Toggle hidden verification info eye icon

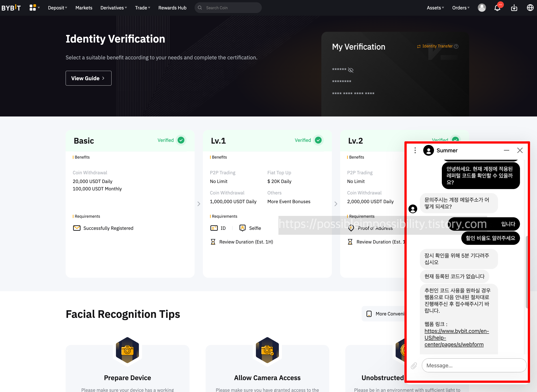click(350, 70)
